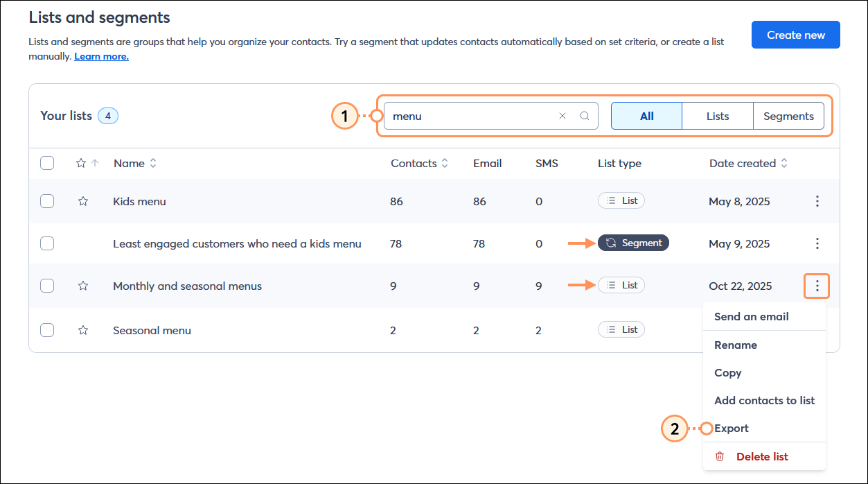Close the Monthly and seasonal menus options
868x484 pixels.
click(817, 286)
